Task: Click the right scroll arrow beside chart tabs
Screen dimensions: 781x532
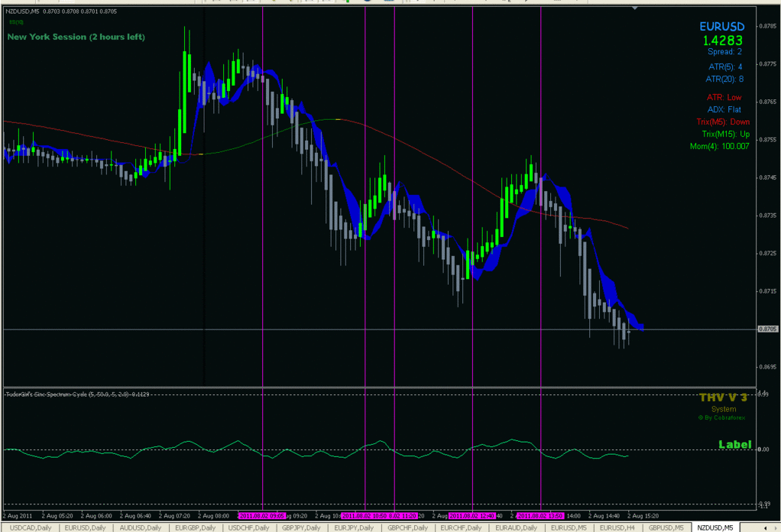Action: click(776, 527)
